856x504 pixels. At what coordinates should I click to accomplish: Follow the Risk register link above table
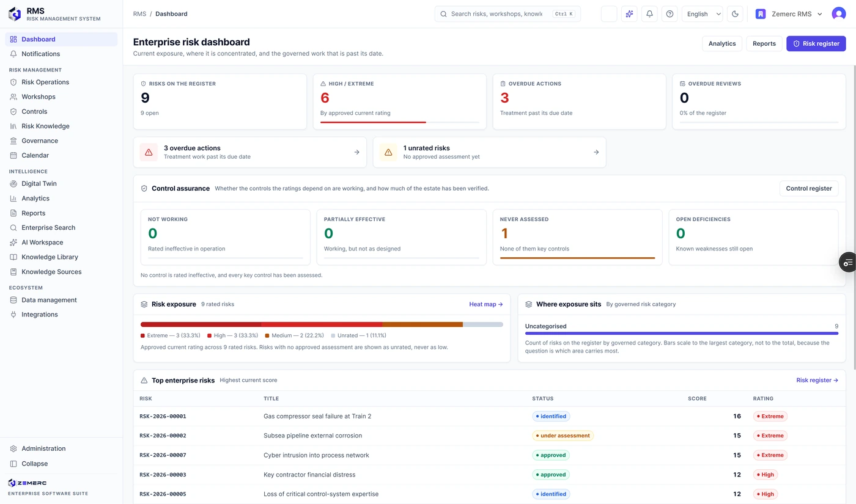tap(817, 380)
